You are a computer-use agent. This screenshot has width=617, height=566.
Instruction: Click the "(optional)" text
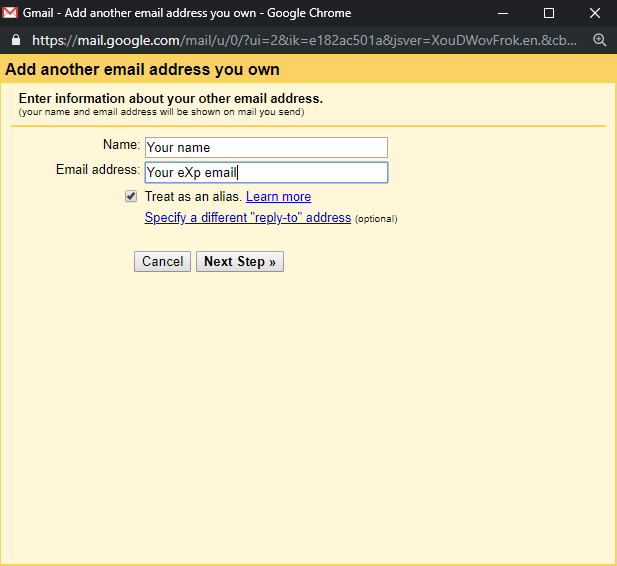(376, 219)
